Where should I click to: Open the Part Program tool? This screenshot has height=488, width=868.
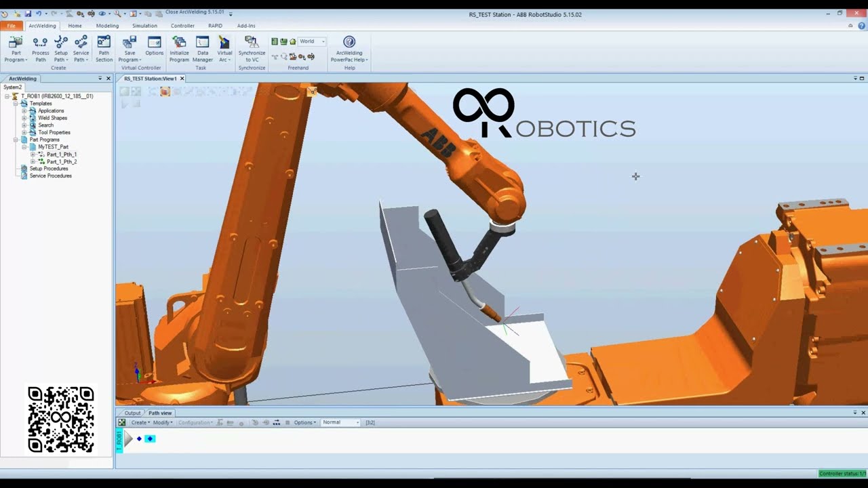[16, 49]
